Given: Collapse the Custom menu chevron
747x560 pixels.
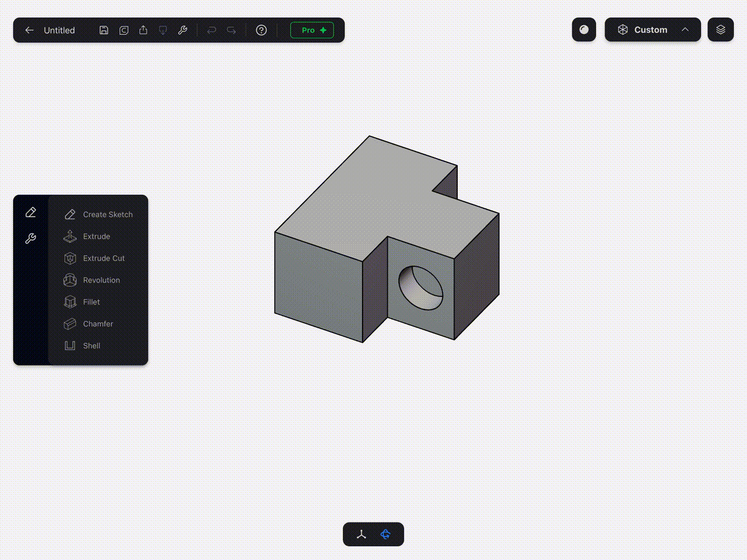Looking at the screenshot, I should 685,30.
